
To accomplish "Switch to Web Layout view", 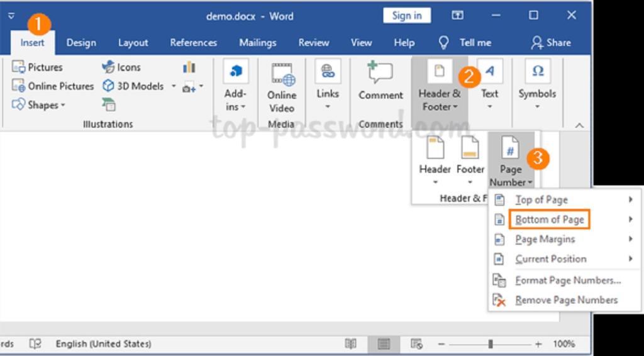I will pos(416,343).
